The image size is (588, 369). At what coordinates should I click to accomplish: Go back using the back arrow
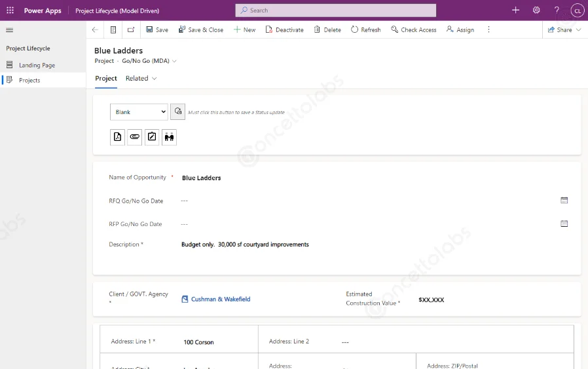95,30
